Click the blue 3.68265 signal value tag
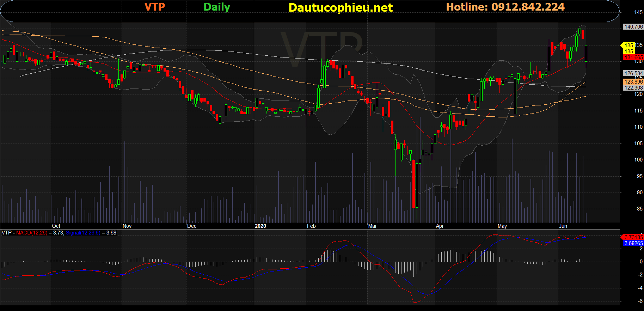Image resolution: width=644 pixels, height=311 pixels. pos(633,243)
